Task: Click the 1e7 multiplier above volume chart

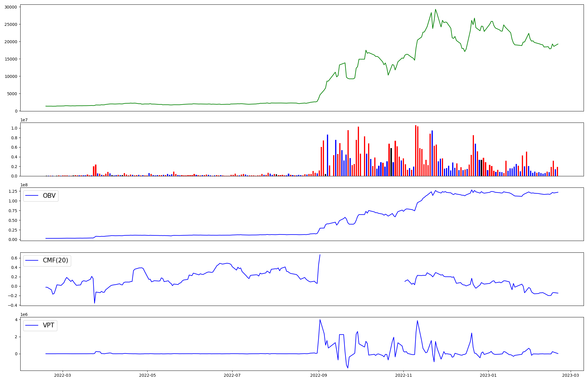Action: (x=24, y=120)
